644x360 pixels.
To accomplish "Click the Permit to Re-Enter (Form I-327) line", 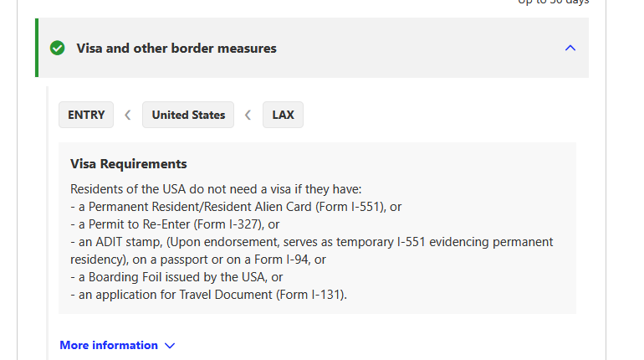I will [x=175, y=224].
